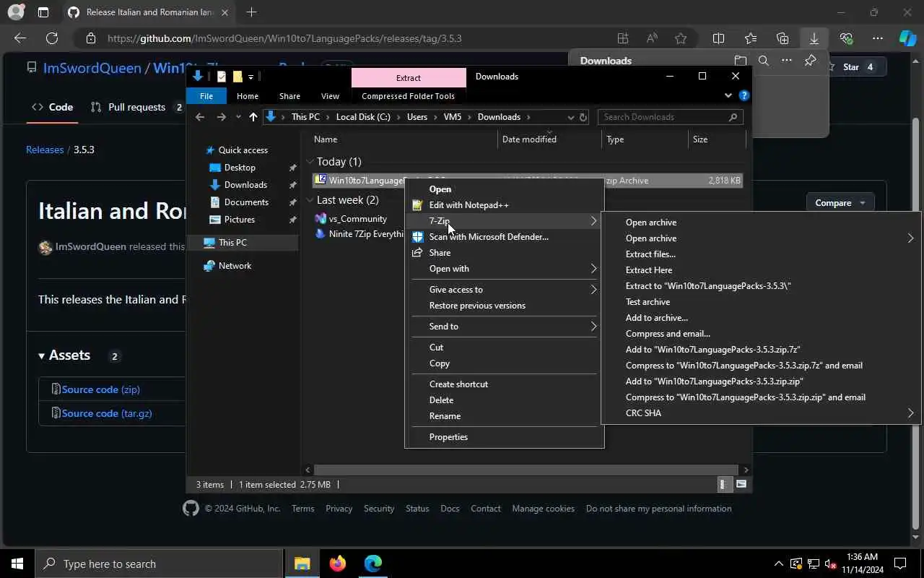Open Copilot icon in Edge

point(907,38)
